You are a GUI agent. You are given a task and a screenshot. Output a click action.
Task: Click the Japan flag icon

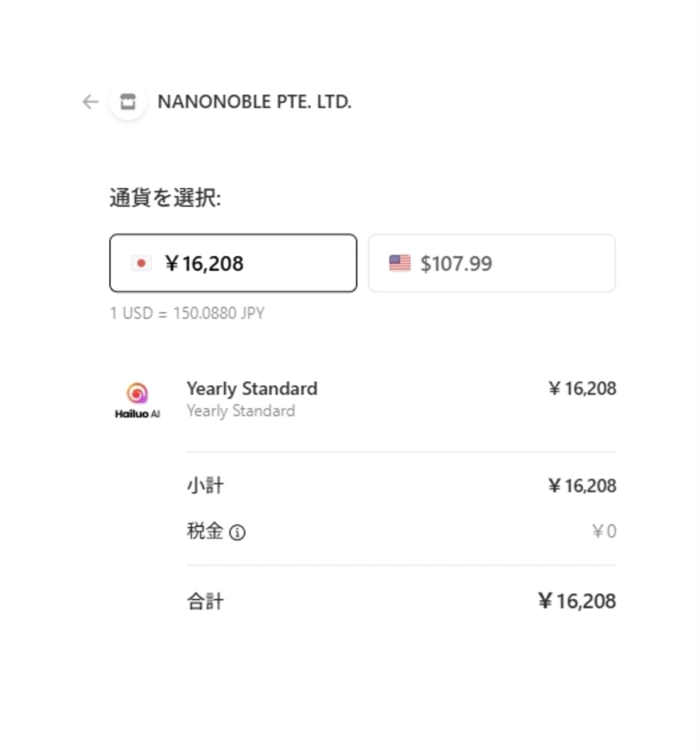141,263
